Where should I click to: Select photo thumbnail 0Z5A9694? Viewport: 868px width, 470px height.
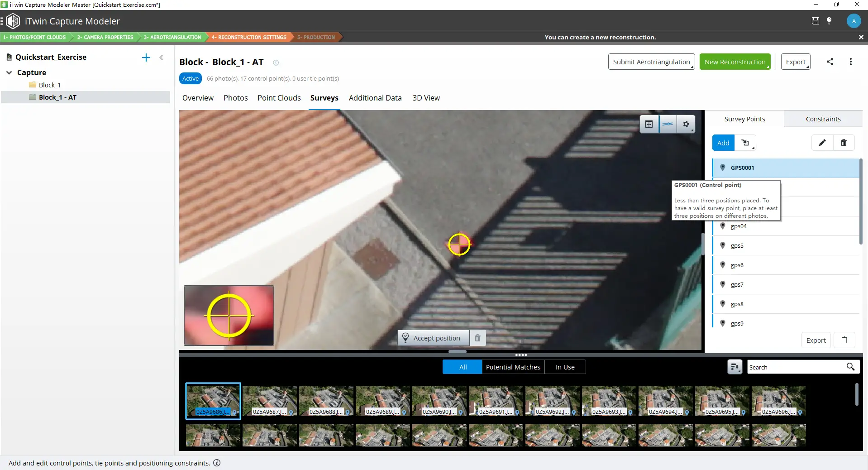(666, 401)
